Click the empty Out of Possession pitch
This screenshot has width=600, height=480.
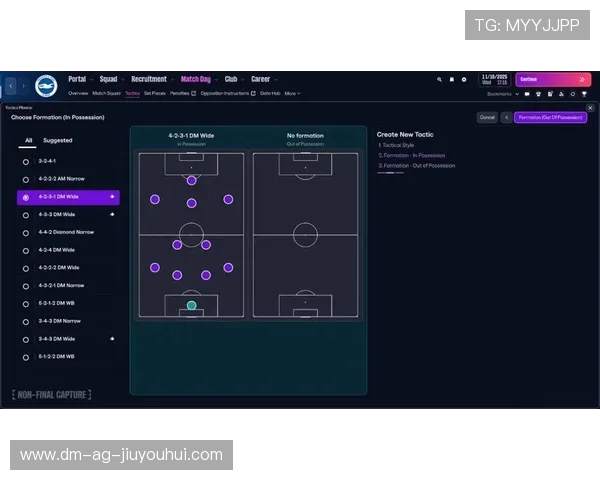pos(305,234)
